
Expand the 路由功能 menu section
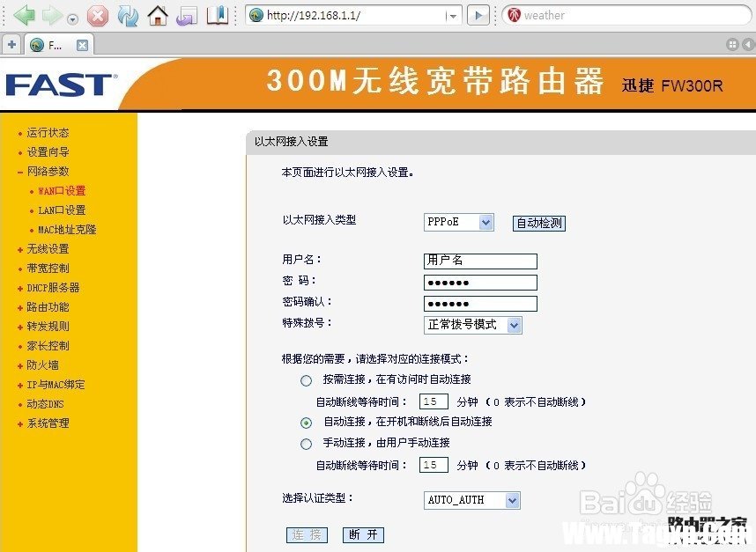tap(48, 307)
